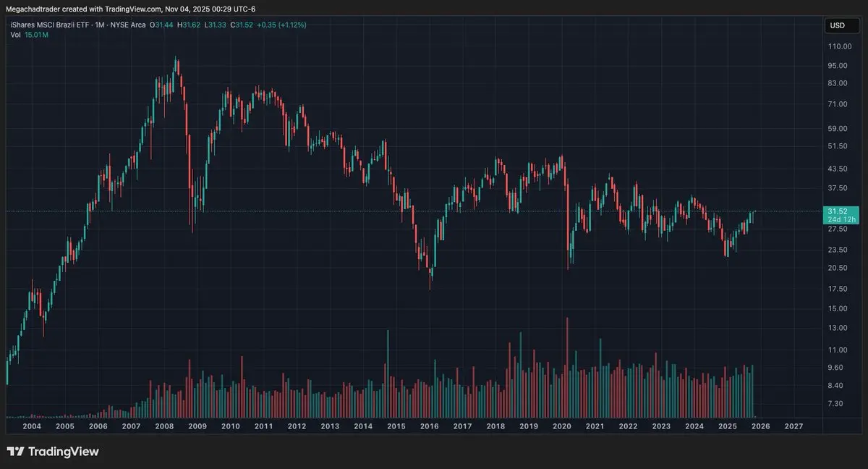Select the open value O31.44

162,25
